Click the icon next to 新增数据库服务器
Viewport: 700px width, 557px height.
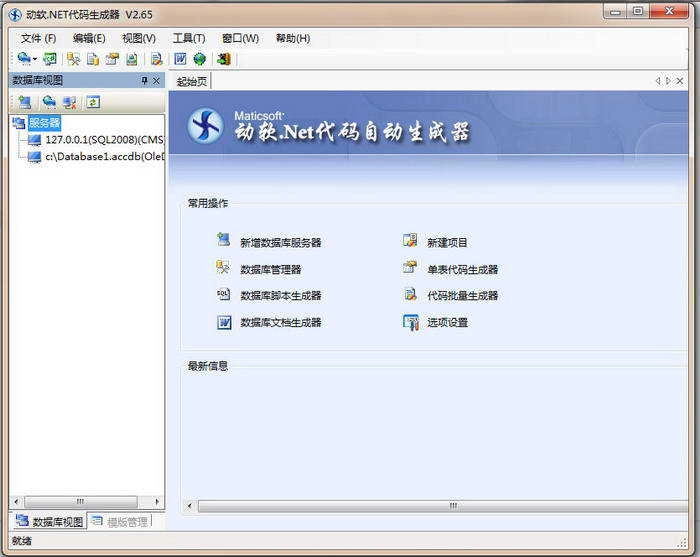pos(223,240)
